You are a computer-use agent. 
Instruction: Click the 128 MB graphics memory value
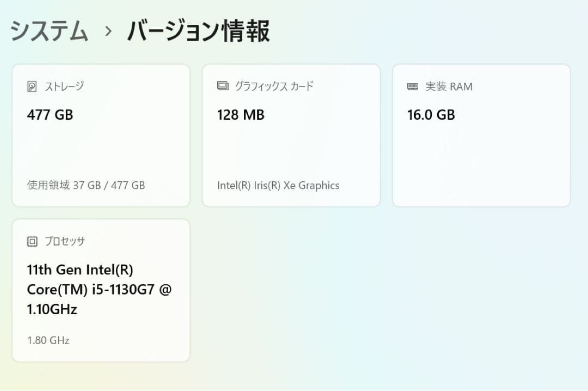tap(241, 115)
